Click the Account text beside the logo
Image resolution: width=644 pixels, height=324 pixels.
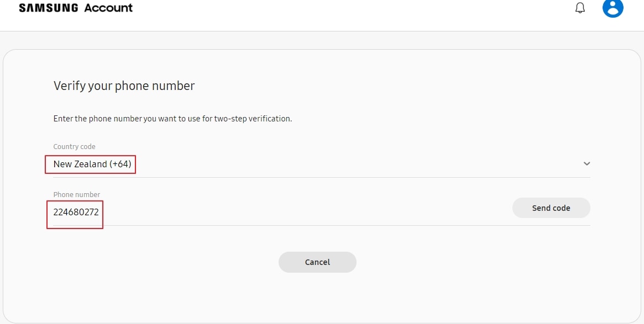[x=108, y=8]
